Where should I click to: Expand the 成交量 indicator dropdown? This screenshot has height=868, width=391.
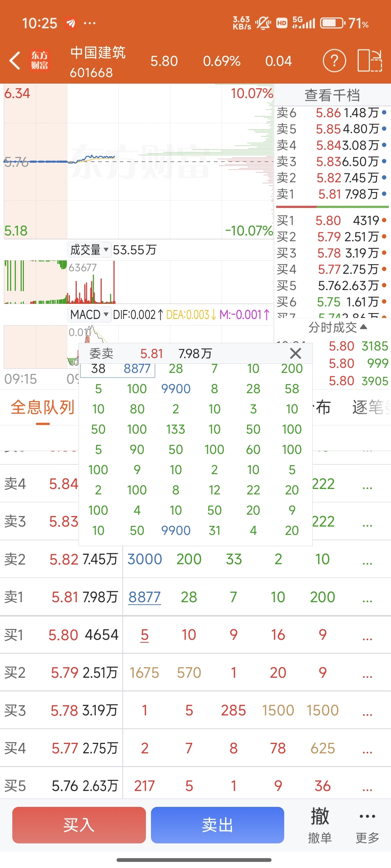[x=89, y=250]
